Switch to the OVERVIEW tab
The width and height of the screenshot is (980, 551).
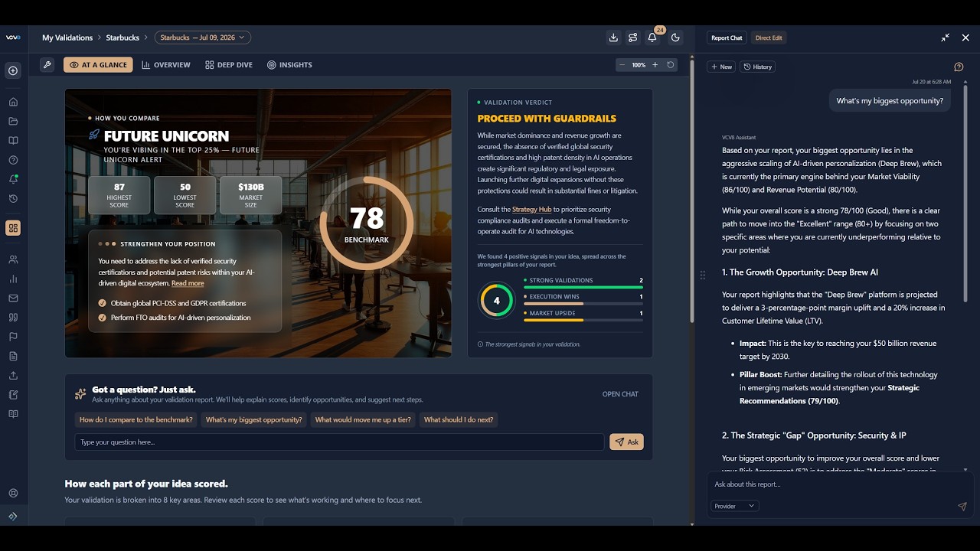pyautogui.click(x=166, y=65)
